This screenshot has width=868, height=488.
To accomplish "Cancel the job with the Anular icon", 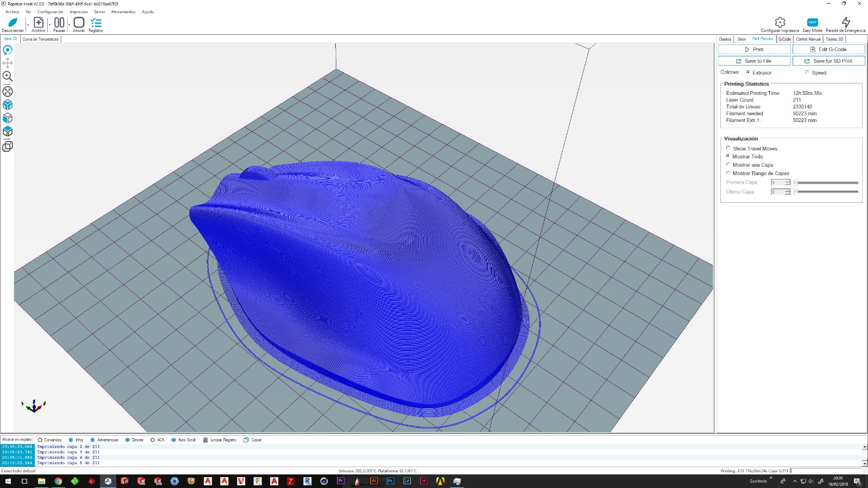I will [x=79, y=22].
